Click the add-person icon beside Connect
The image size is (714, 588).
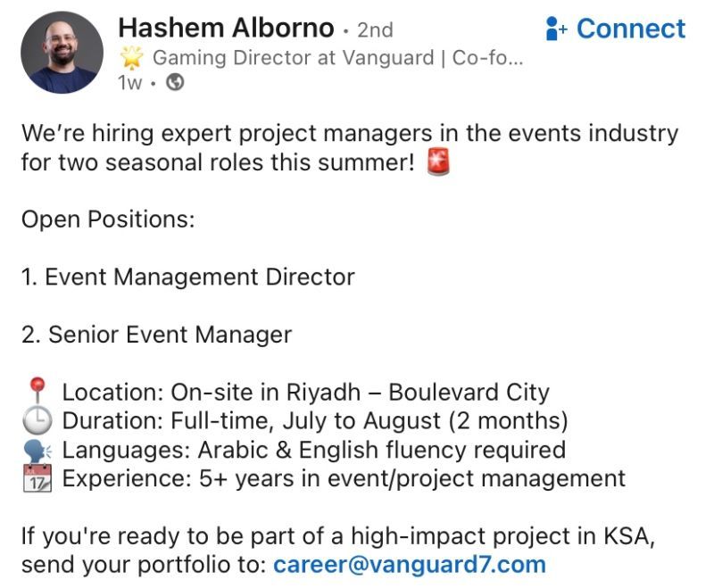click(x=556, y=29)
